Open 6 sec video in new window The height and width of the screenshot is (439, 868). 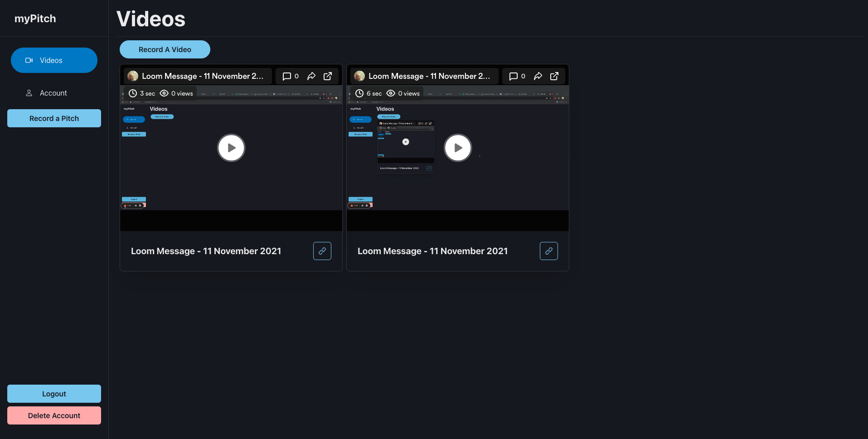pyautogui.click(x=554, y=76)
